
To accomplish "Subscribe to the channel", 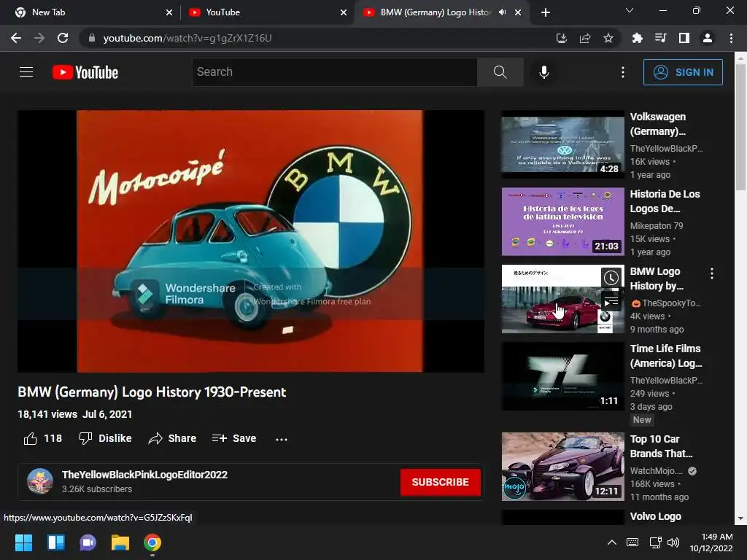I will 440,482.
